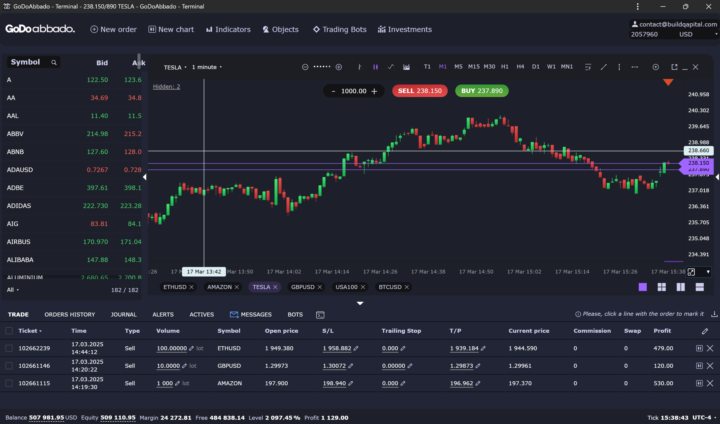The image size is (720, 424).
Task: Open the account currency dropdown
Action: [x=698, y=34]
